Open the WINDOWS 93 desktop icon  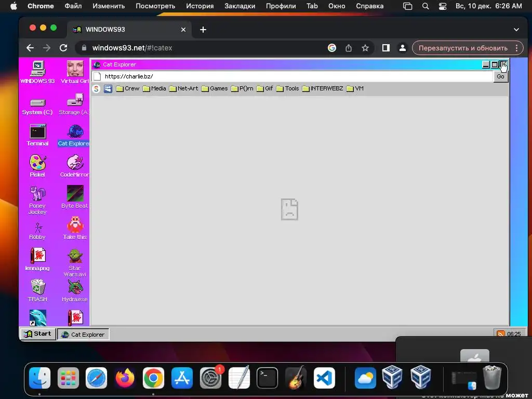click(37, 72)
